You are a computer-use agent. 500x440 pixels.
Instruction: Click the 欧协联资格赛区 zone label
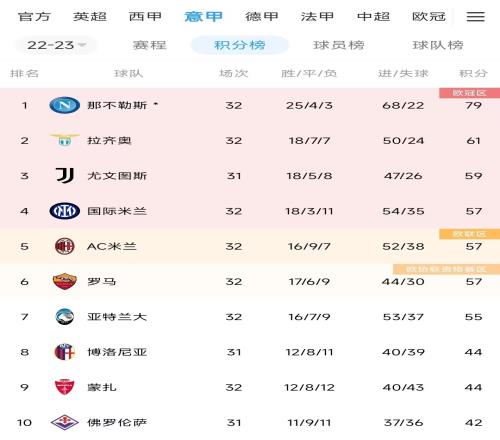tap(446, 269)
